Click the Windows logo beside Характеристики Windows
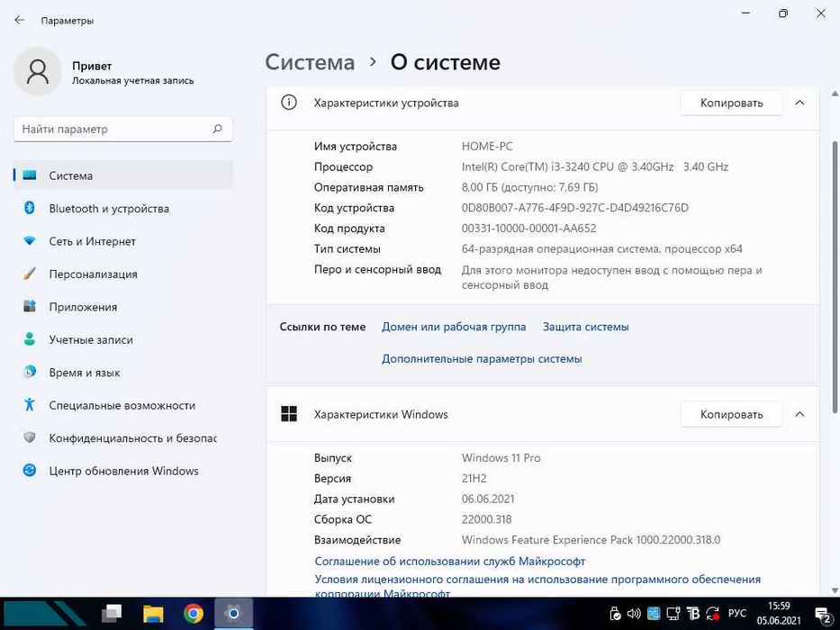 pos(289,414)
